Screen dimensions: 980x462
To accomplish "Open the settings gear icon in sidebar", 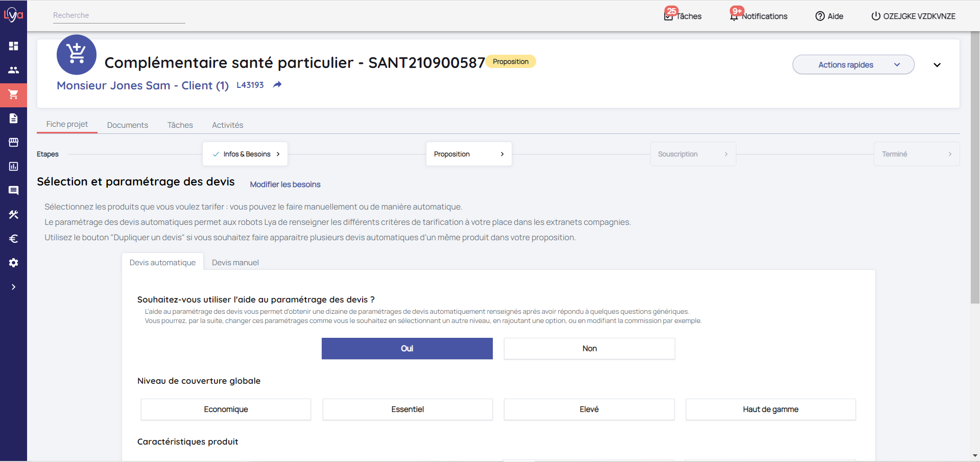I will tap(13, 263).
